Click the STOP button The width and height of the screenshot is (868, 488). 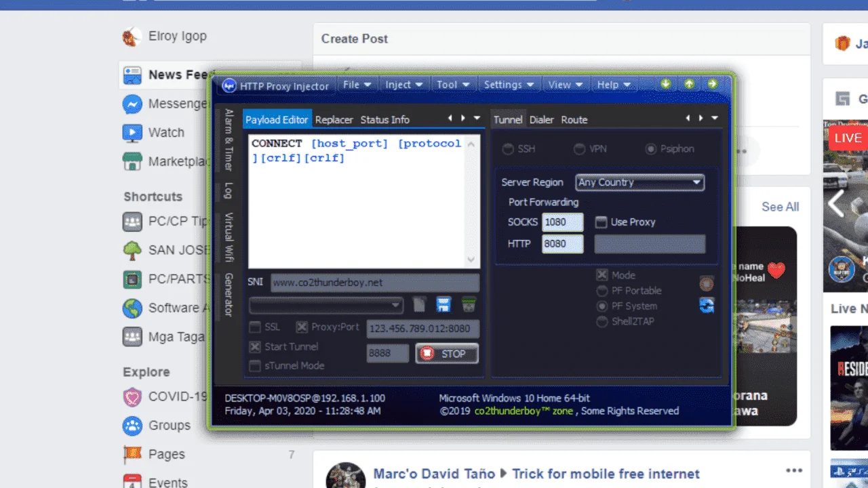coord(447,354)
